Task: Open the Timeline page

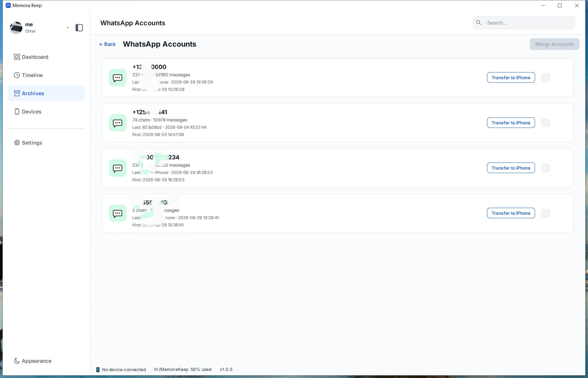Action: pos(46,75)
